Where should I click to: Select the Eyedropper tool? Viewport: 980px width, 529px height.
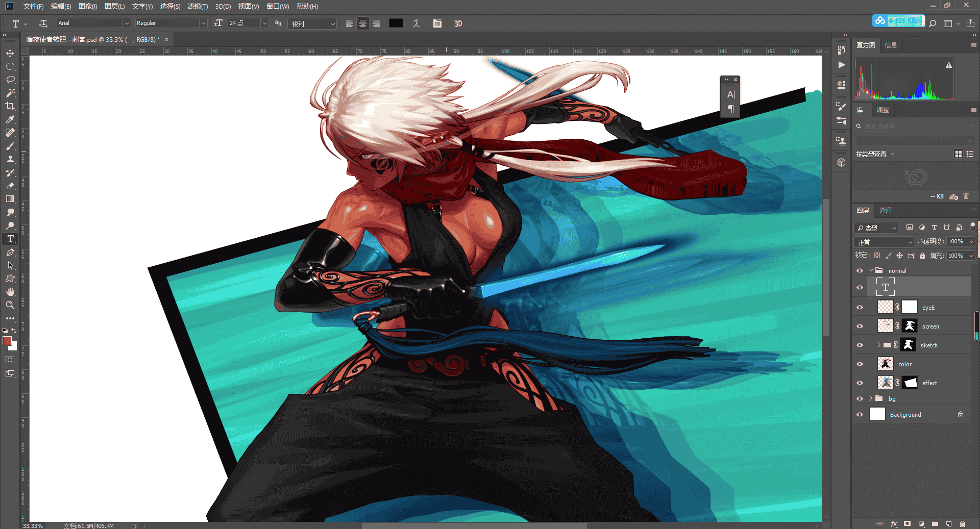10,119
